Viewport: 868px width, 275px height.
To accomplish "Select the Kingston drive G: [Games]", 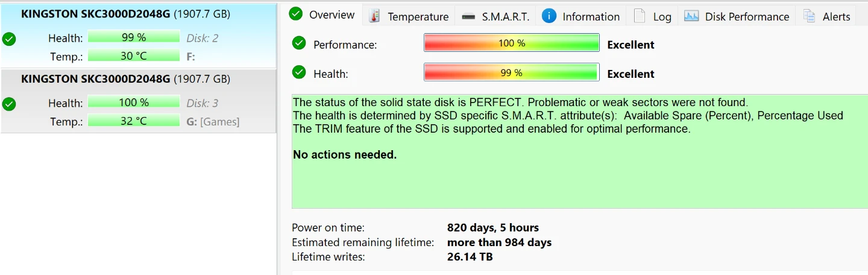I will click(138, 100).
